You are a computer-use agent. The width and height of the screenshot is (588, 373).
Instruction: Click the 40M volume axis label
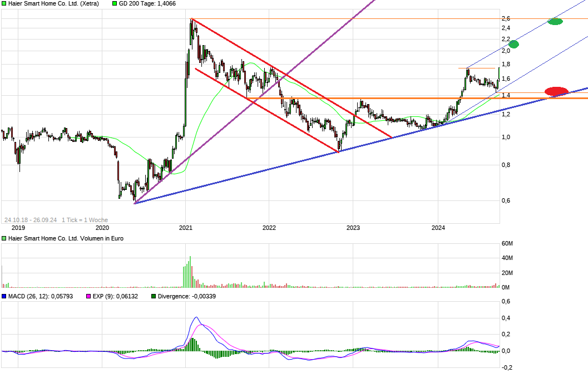tap(507, 258)
